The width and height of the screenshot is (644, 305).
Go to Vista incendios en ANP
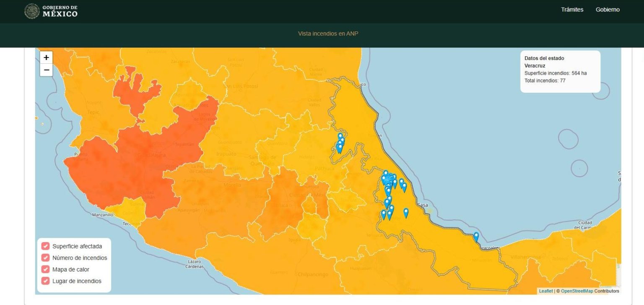pos(328,34)
